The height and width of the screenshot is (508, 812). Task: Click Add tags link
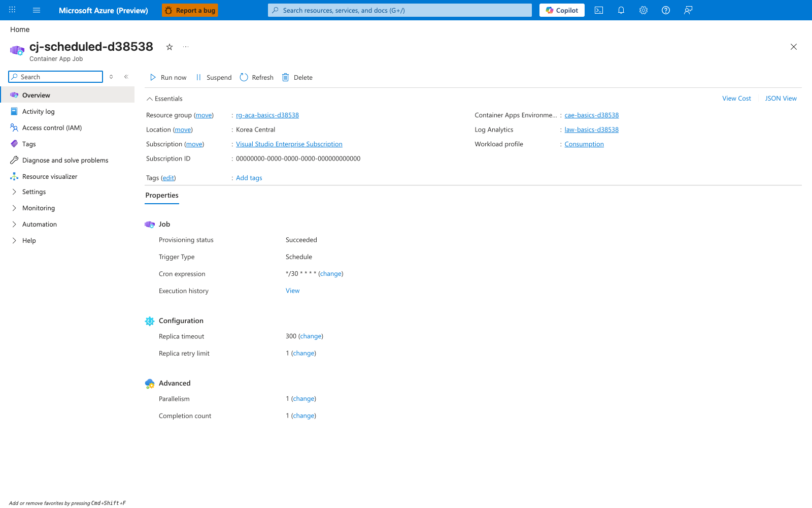[x=249, y=178]
